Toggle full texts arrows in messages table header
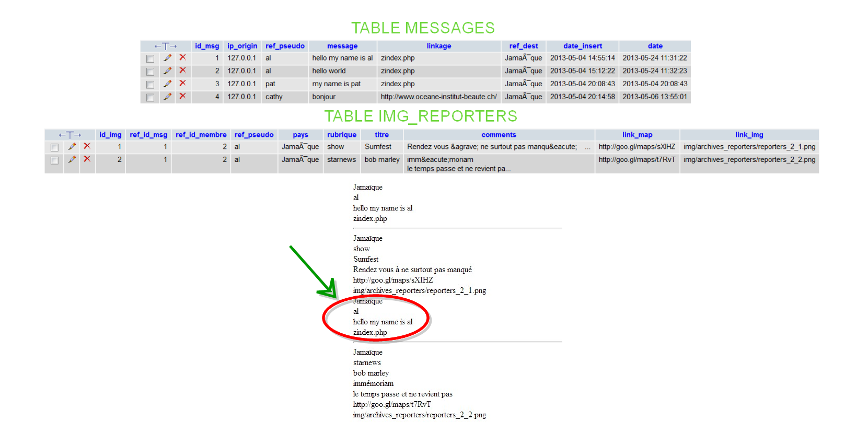The width and height of the screenshot is (868, 445). coord(166,46)
